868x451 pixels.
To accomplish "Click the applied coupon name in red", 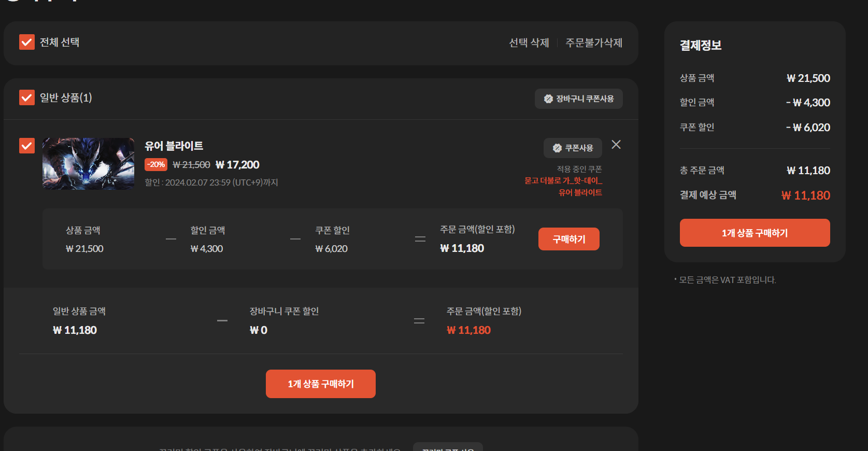I will (x=563, y=186).
